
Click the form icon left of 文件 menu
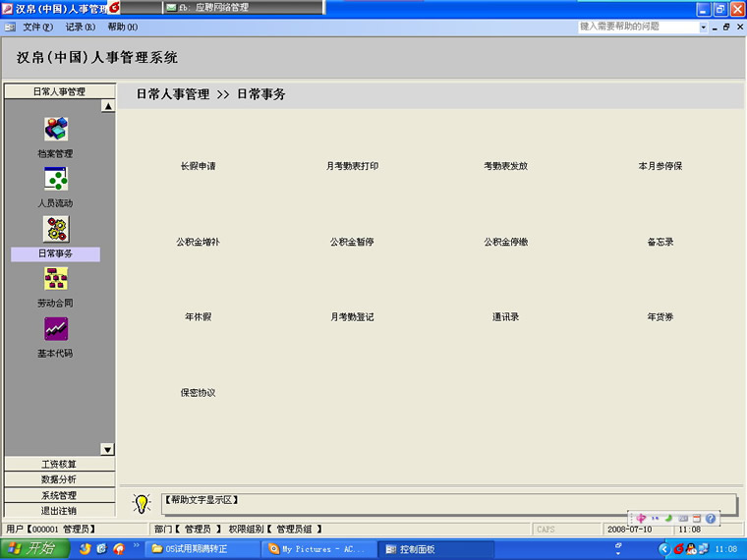point(10,28)
